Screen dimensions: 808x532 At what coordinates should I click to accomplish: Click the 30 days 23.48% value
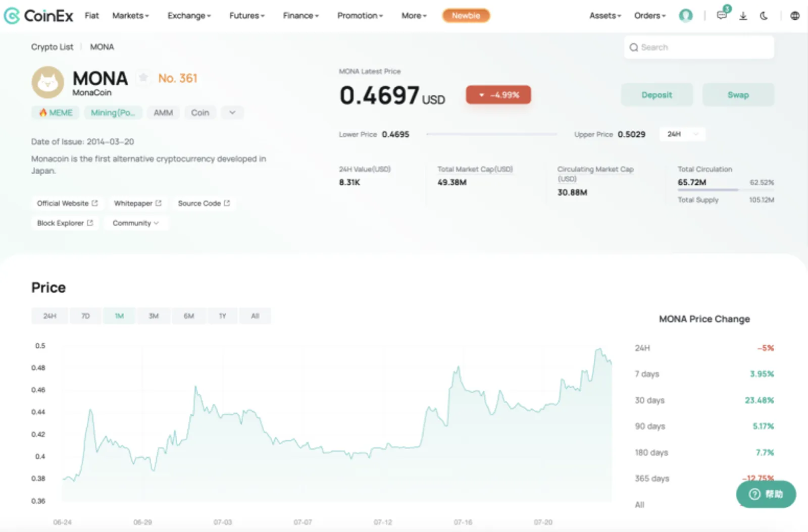point(759,400)
